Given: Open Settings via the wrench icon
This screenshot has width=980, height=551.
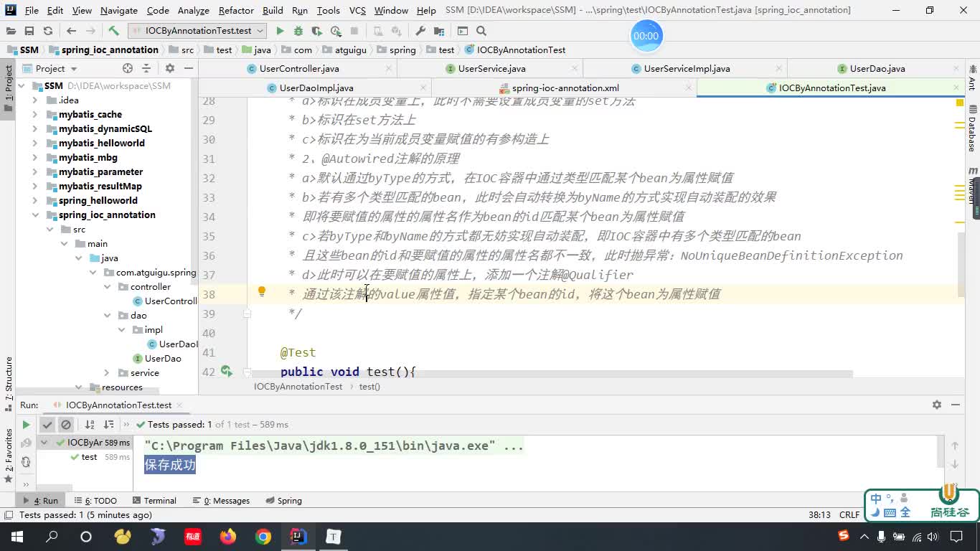Looking at the screenshot, I should click(x=420, y=31).
